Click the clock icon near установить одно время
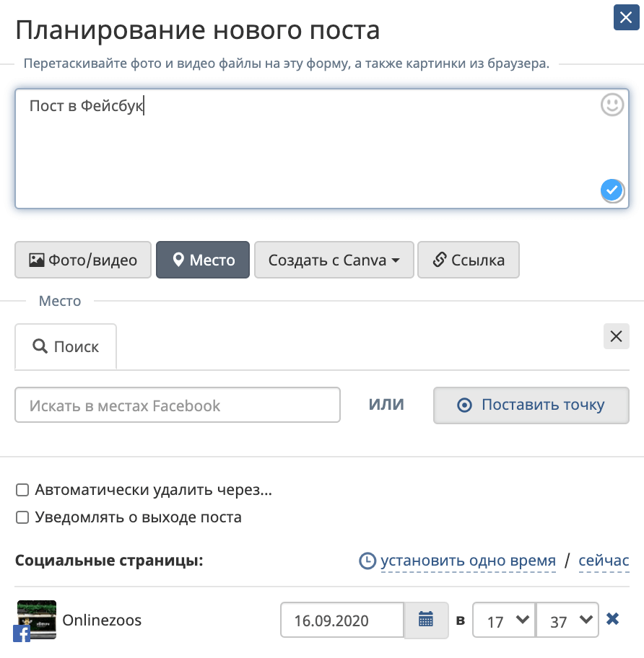644x658 pixels. (x=368, y=560)
